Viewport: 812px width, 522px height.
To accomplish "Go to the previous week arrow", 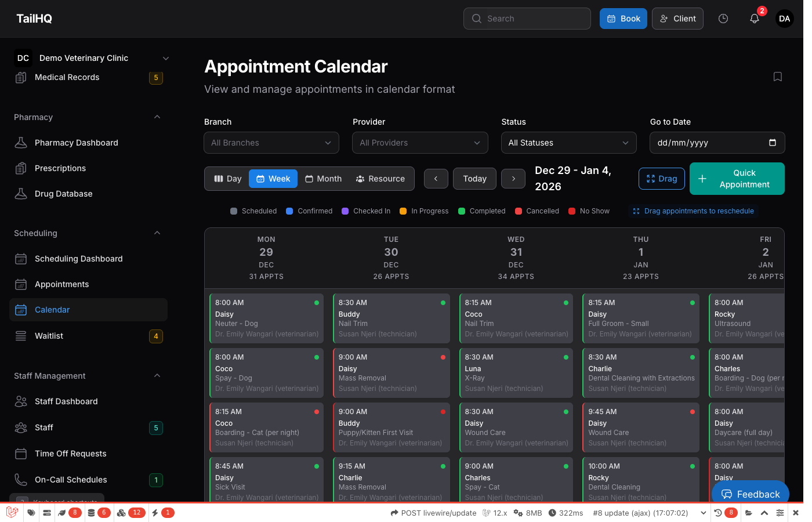I will [436, 179].
